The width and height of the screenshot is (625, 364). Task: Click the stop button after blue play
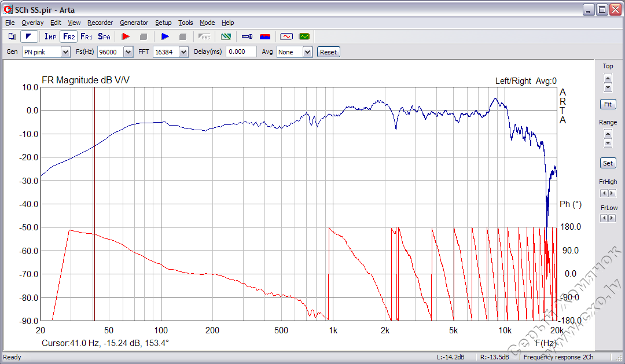(x=183, y=36)
